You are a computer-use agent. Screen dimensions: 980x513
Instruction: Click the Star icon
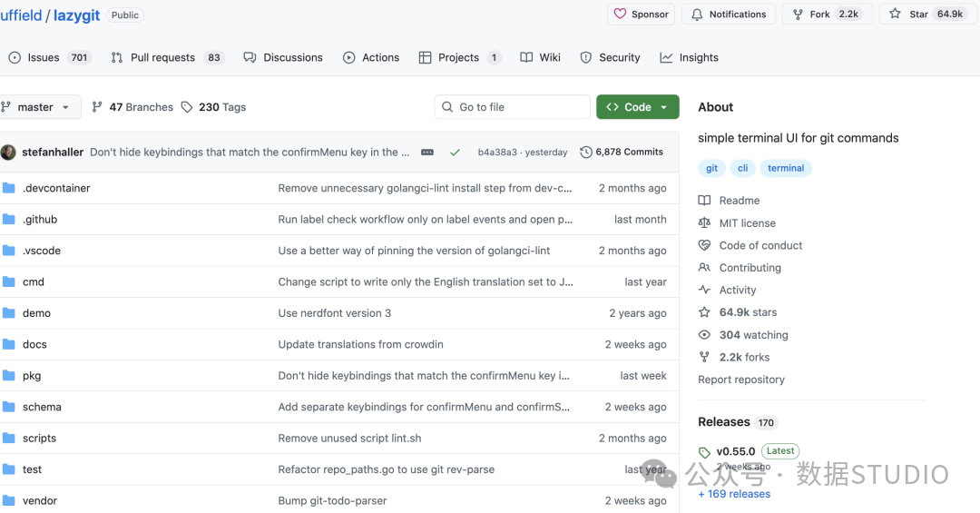pos(895,14)
